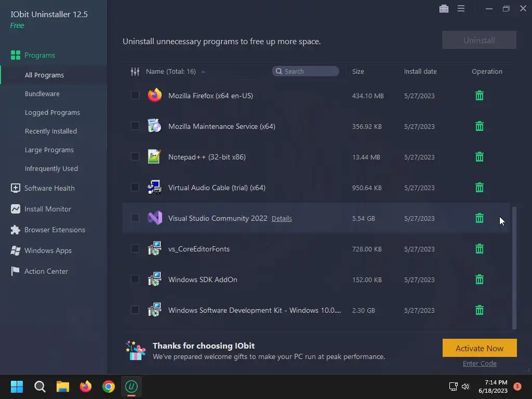Open taskbar Search
The width and height of the screenshot is (532, 399).
coord(39,387)
